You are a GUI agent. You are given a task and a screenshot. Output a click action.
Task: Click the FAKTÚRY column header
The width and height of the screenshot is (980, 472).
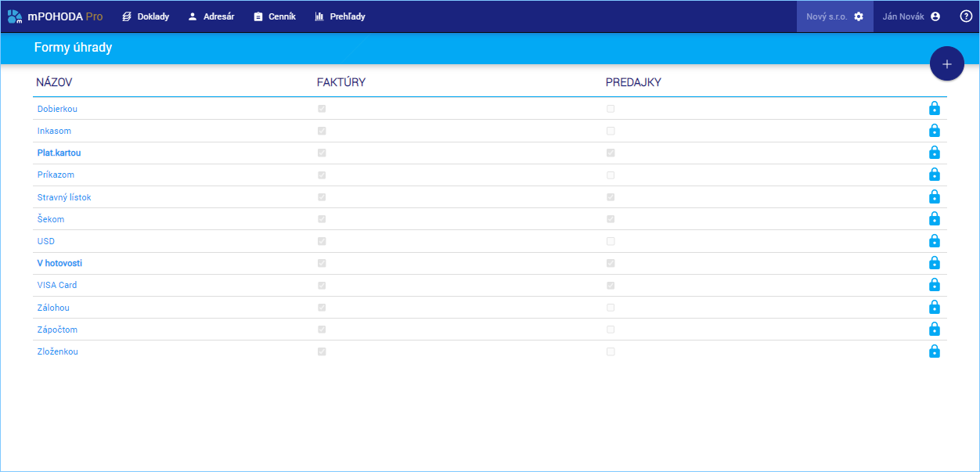click(x=341, y=82)
